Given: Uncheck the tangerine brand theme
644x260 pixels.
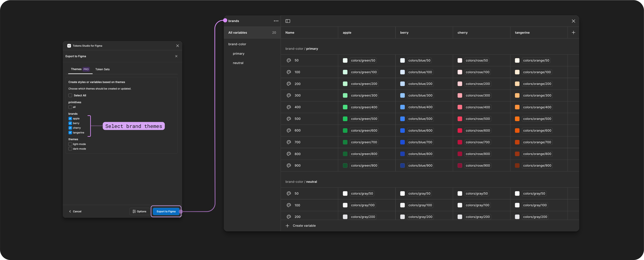Looking at the screenshot, I should coord(70,133).
